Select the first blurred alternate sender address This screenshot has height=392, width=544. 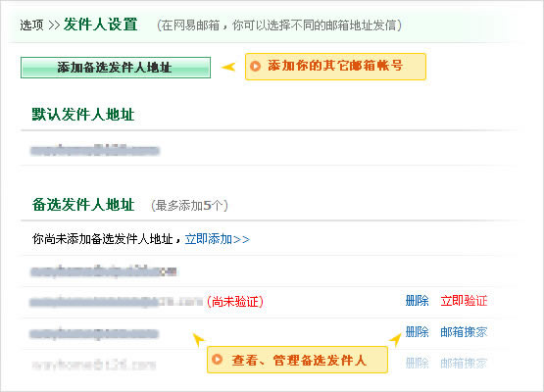click(103, 271)
